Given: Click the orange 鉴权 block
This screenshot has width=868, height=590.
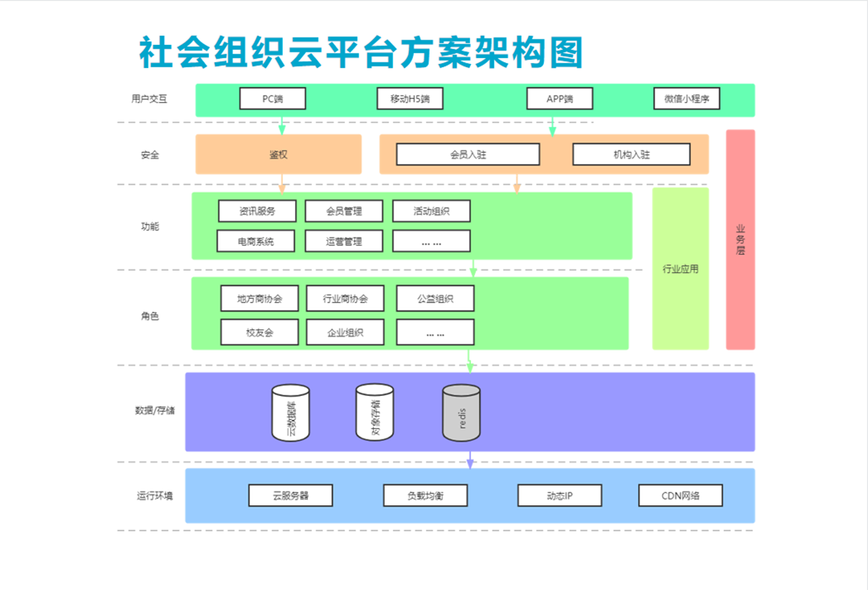Looking at the screenshot, I should coord(278,154).
